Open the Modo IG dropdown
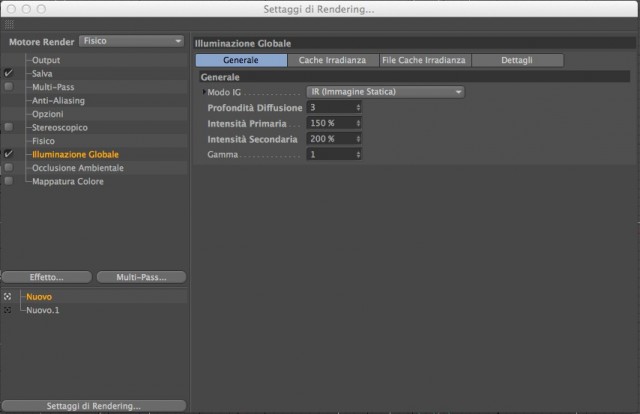This screenshot has width=640, height=414. pos(385,92)
